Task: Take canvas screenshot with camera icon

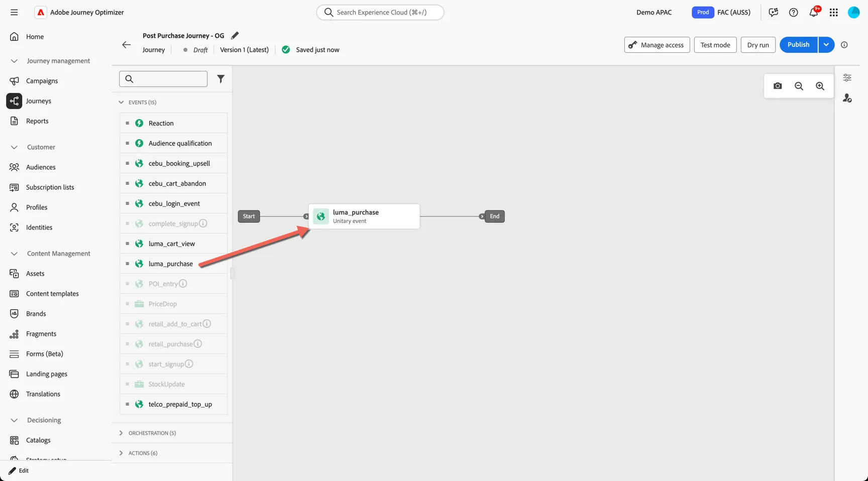Action: tap(778, 86)
